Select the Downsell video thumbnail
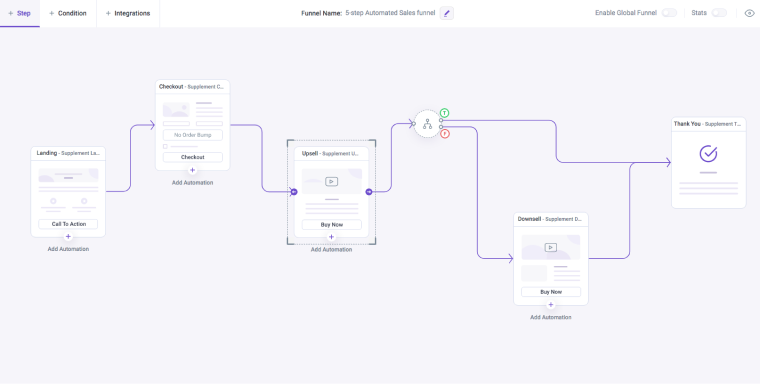Viewport: 760px width, 384px height. [551, 247]
